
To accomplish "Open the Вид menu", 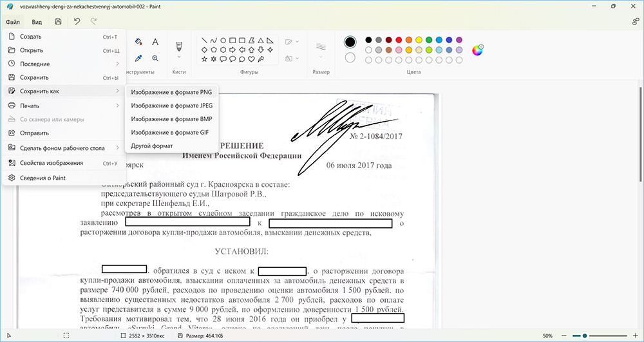I will [37, 22].
